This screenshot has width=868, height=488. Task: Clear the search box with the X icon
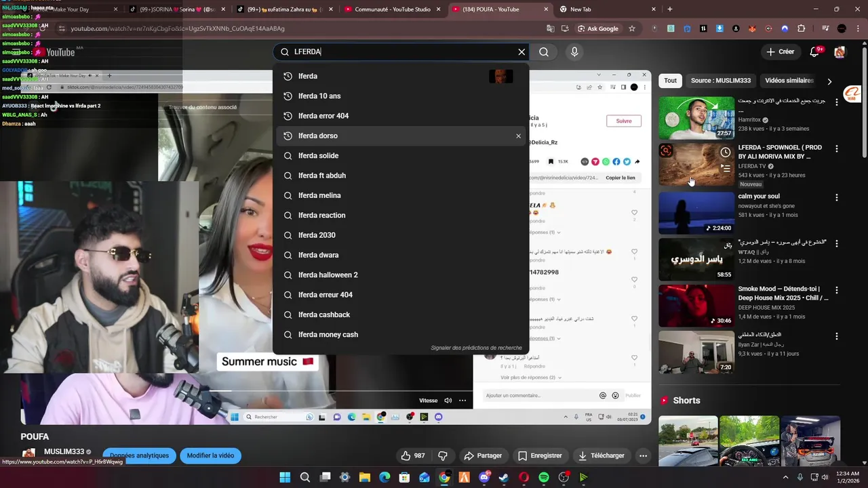coord(521,52)
